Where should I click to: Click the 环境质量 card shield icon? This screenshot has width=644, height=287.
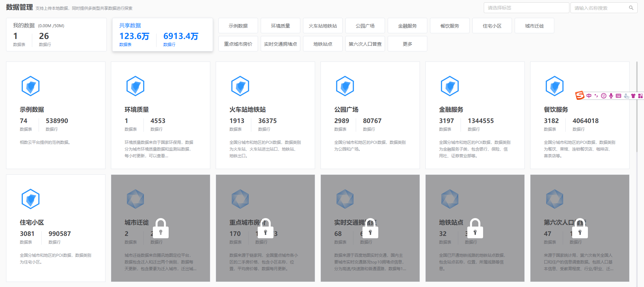[x=135, y=86]
